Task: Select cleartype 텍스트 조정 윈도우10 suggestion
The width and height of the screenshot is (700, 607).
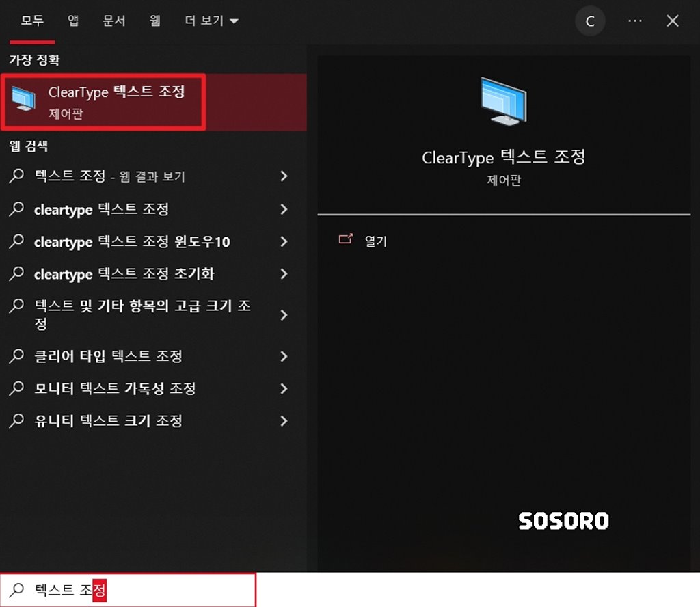Action: 154,241
